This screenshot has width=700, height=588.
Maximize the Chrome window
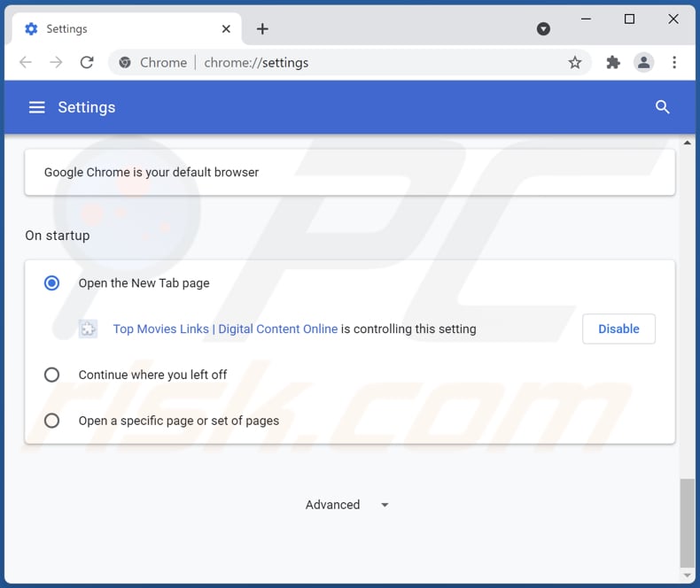click(629, 19)
